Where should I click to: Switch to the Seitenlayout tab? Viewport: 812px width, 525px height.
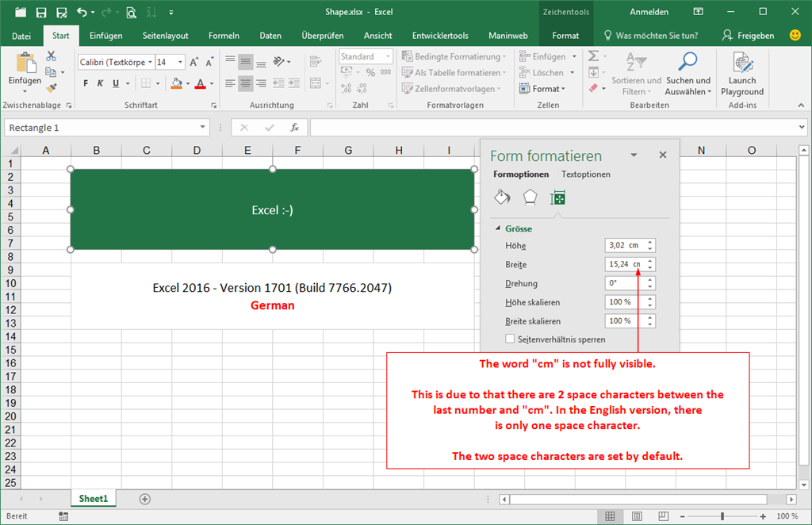coord(165,36)
